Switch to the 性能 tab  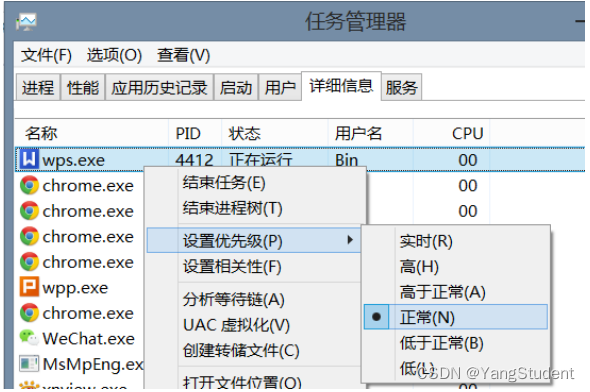click(x=83, y=87)
